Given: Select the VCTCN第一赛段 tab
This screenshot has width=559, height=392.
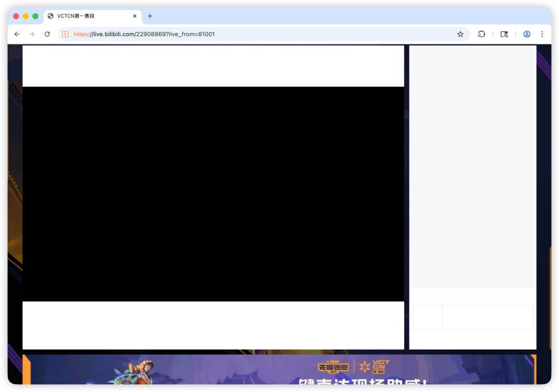Looking at the screenshot, I should tap(93, 16).
